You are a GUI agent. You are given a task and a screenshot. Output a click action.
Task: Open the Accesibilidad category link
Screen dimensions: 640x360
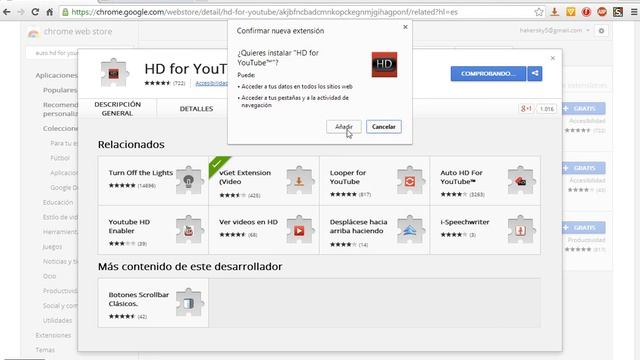[x=211, y=83]
